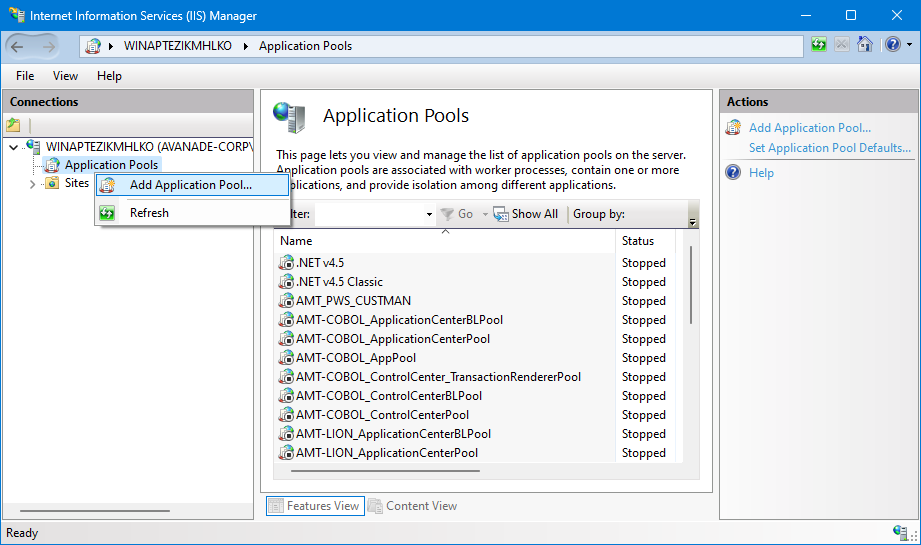This screenshot has width=921, height=545.
Task: Click the Back navigation arrow
Action: [x=17, y=46]
